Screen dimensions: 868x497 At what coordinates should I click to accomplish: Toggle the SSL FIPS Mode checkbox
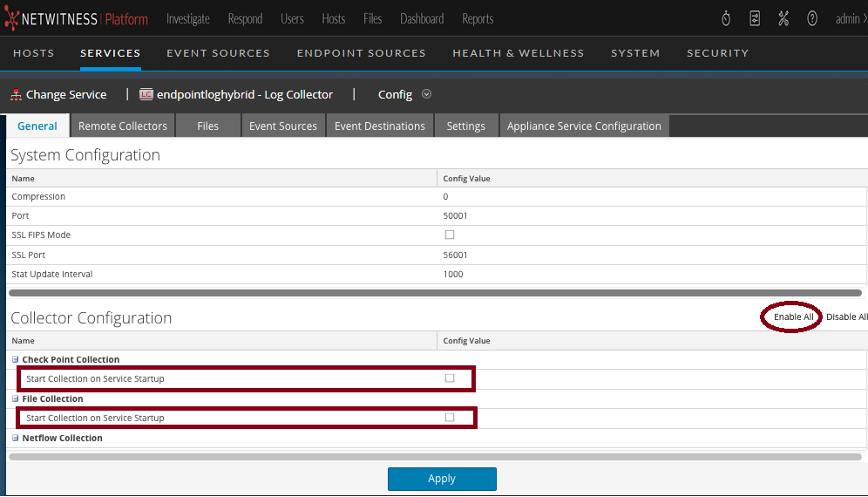[x=450, y=235]
